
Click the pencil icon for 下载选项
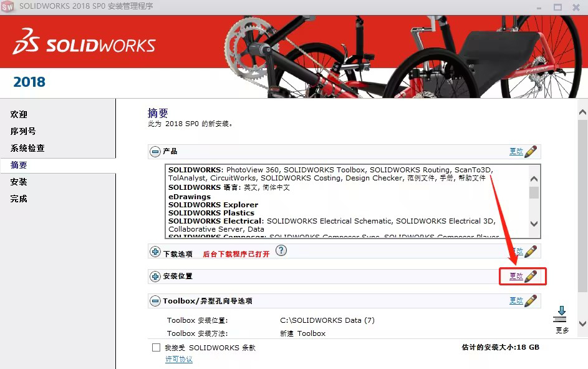point(531,251)
